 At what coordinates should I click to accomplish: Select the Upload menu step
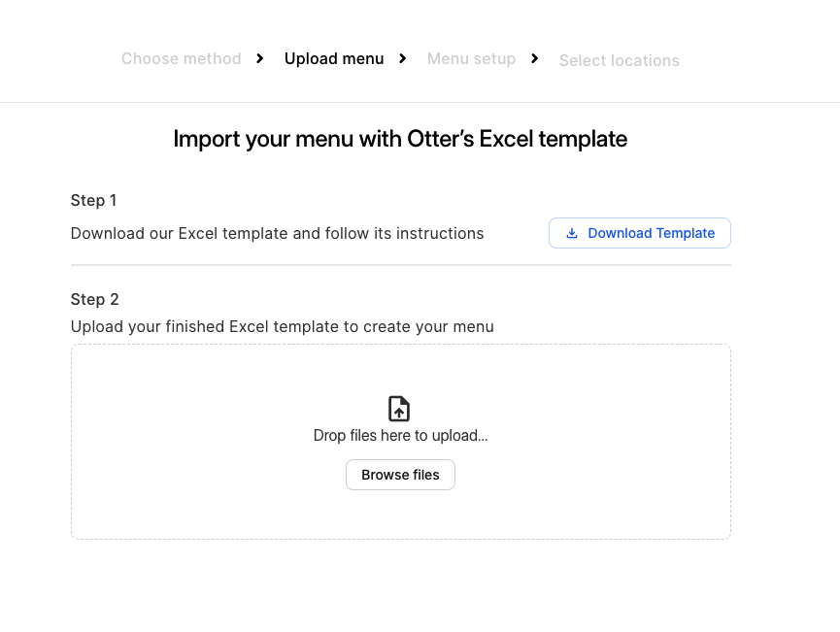pos(334,58)
